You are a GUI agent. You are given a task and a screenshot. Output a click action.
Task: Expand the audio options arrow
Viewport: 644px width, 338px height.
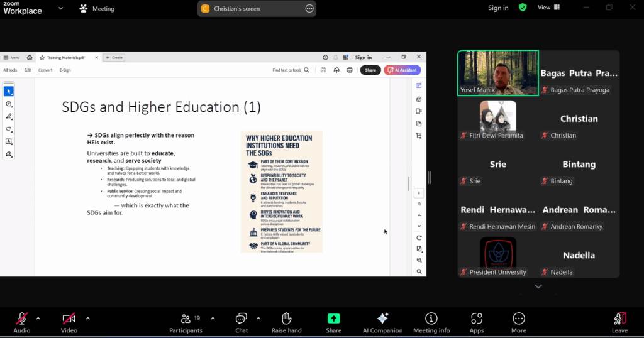click(x=38, y=318)
